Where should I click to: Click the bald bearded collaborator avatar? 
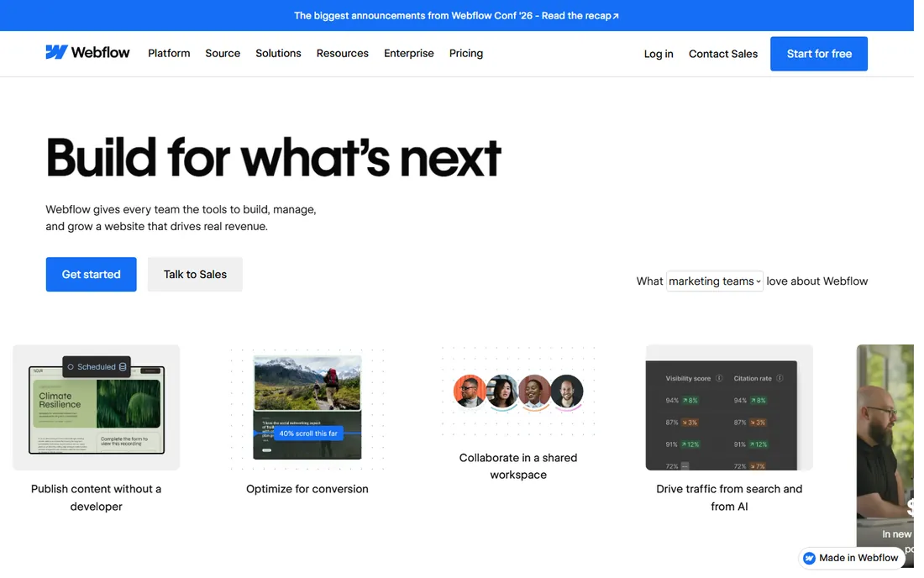click(567, 391)
